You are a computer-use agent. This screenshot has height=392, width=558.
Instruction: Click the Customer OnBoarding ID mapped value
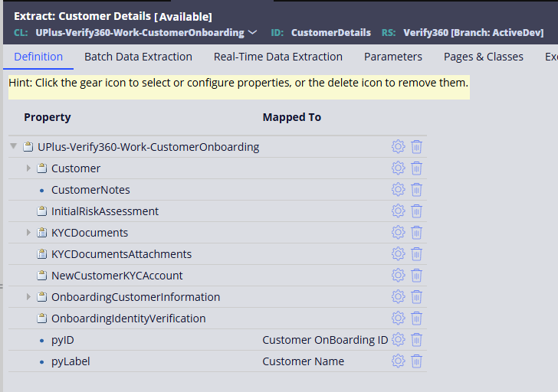pyautogui.click(x=325, y=340)
